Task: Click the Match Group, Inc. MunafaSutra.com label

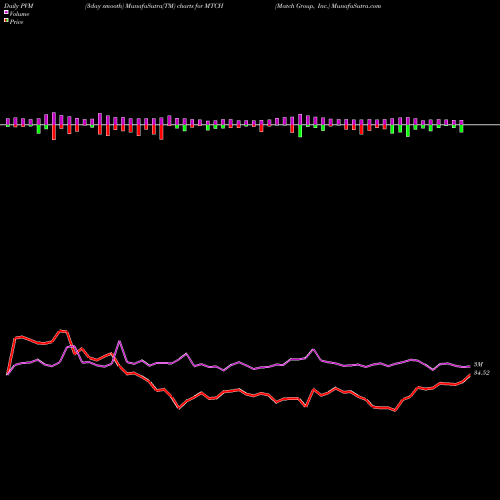Action: pos(328,6)
